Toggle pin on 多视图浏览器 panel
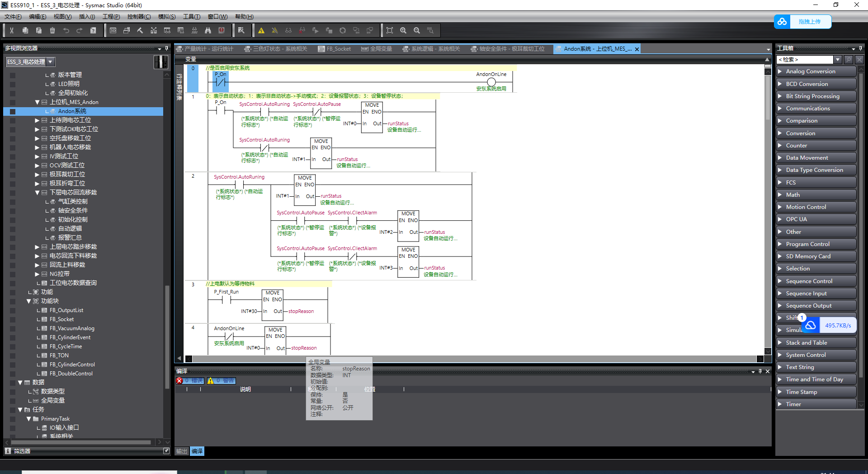 click(167, 48)
